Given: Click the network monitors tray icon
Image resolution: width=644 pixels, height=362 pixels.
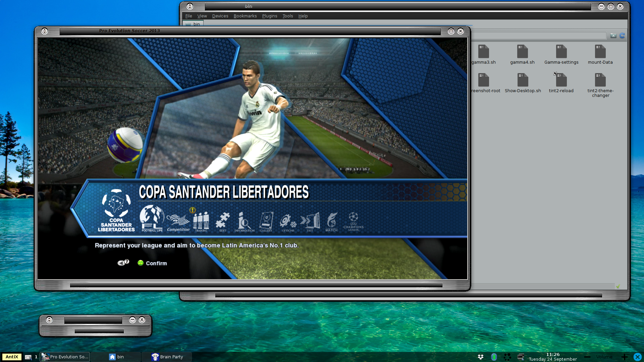Looking at the screenshot, I should pos(521,357).
